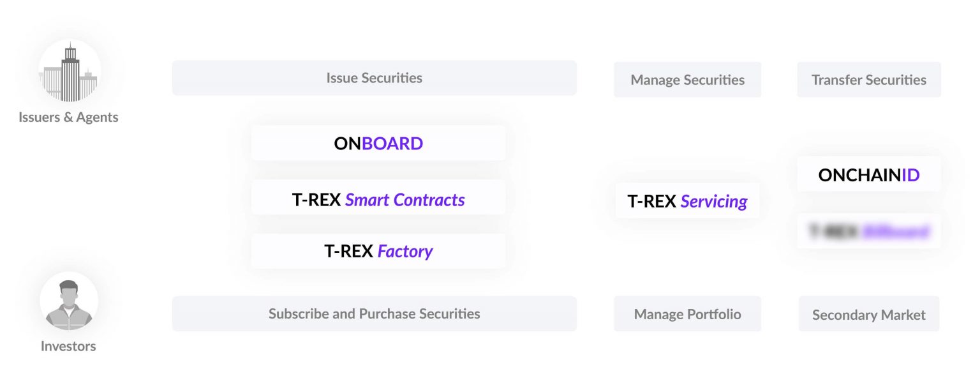The height and width of the screenshot is (369, 980).
Task: Open the T-REX Factory card
Action: (378, 251)
